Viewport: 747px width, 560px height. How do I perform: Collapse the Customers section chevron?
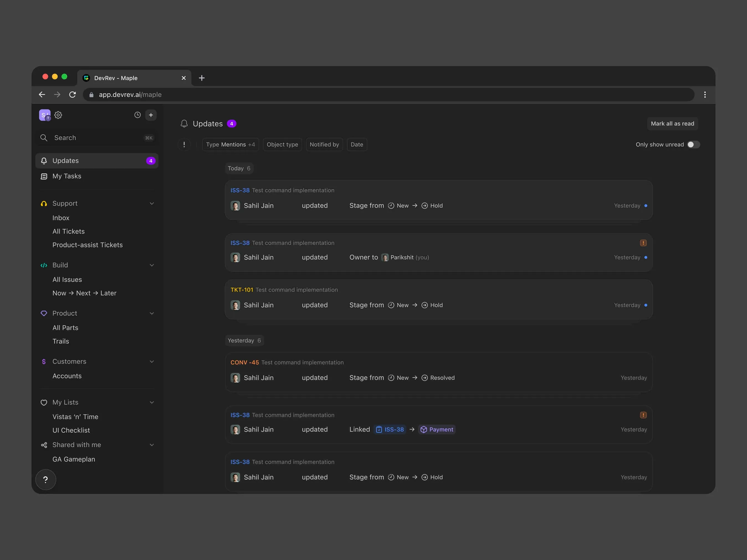click(152, 362)
